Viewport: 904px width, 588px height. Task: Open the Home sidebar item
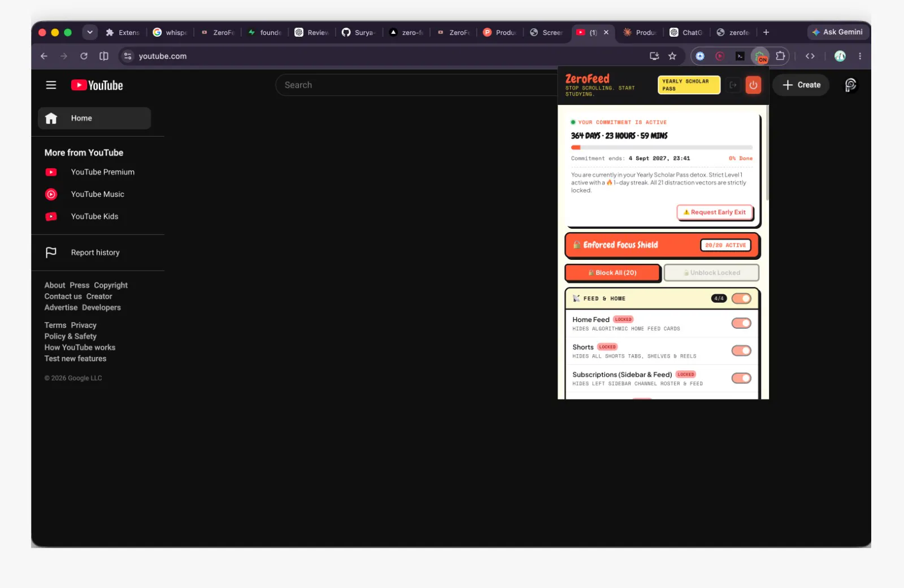pos(94,118)
